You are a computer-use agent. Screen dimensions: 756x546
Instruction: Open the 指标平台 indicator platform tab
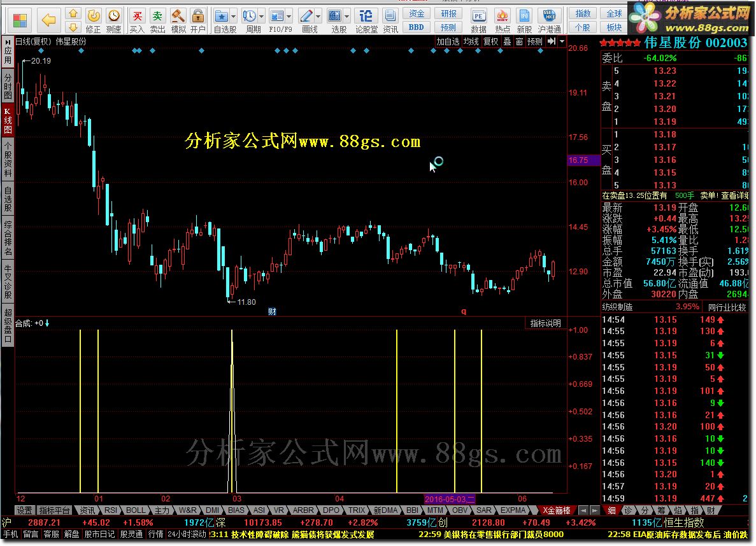pos(55,510)
